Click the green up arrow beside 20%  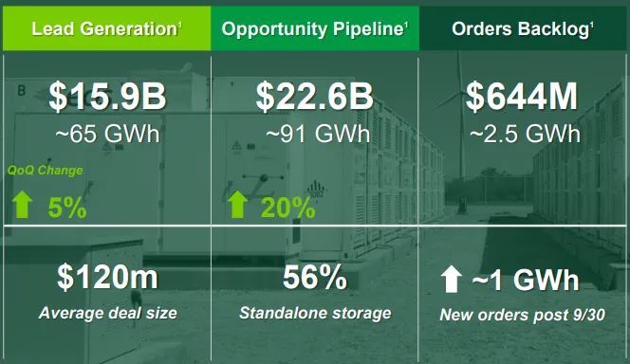point(237,205)
